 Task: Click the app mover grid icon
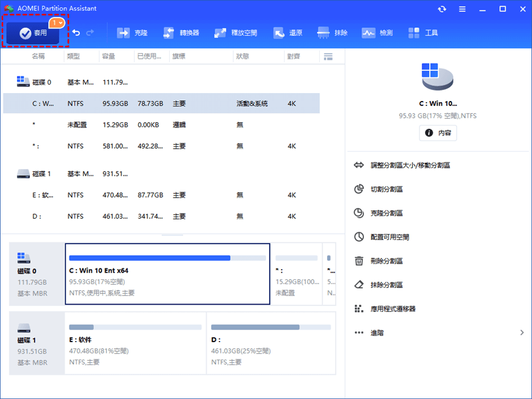(x=358, y=309)
